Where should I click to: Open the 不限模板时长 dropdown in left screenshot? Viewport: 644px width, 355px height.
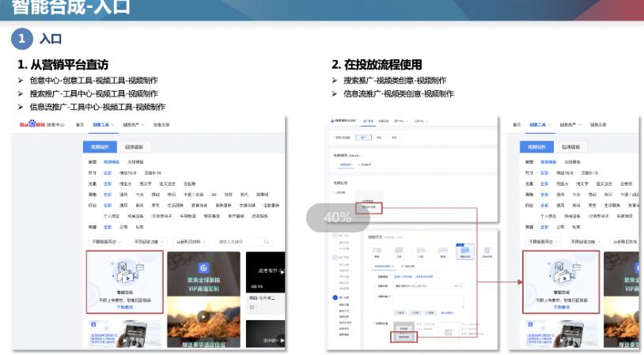(105, 241)
